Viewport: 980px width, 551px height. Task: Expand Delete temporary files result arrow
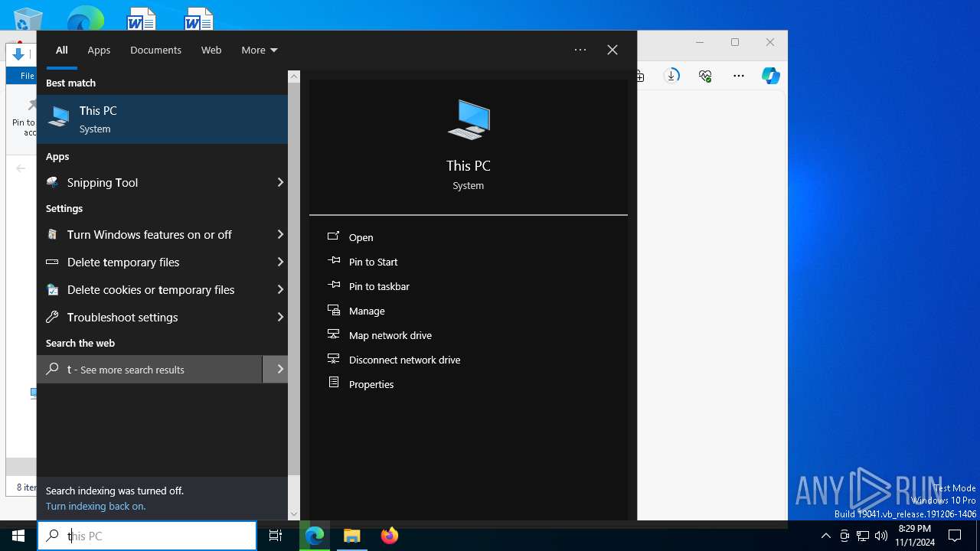tap(280, 262)
